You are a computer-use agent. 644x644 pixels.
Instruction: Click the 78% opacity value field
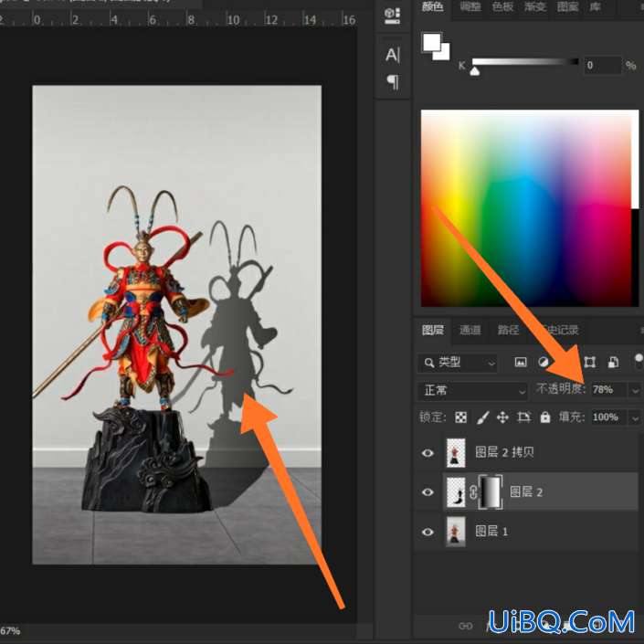point(608,390)
